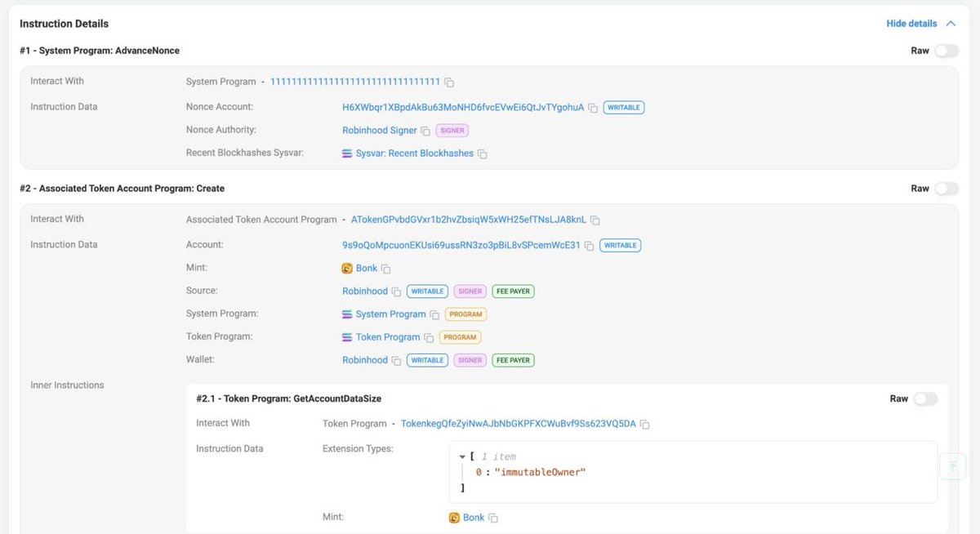Viewport: 980px width, 534px height.
Task: Open the TokenkegQfeZ program address link
Action: [x=518, y=424]
